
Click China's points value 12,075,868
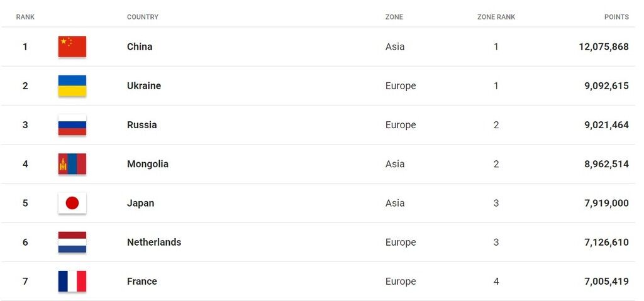(604, 47)
